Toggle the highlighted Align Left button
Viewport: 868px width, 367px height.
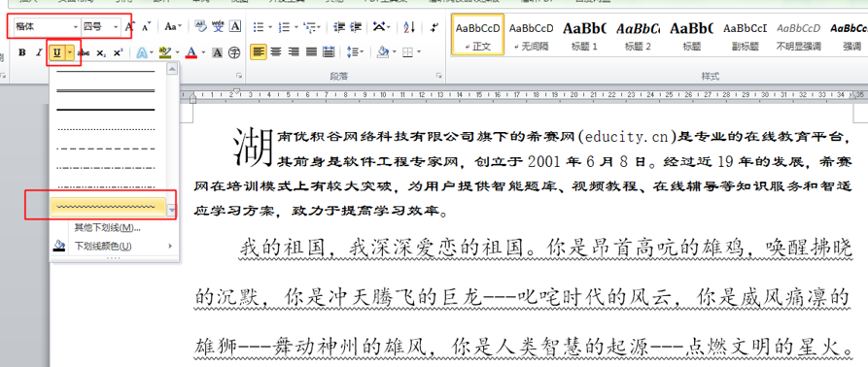(x=258, y=52)
